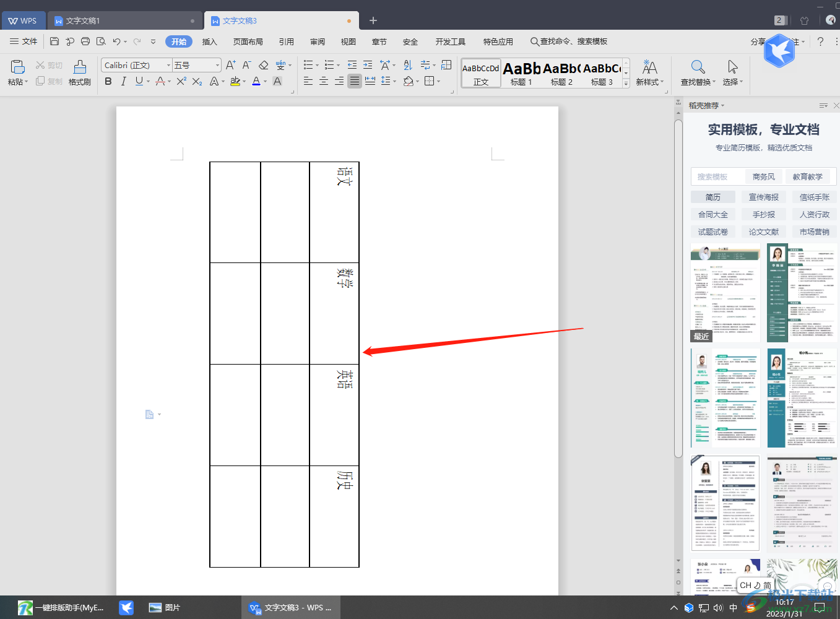The width and height of the screenshot is (840, 619).
Task: Expand the borders dropdown arrow
Action: point(439,81)
